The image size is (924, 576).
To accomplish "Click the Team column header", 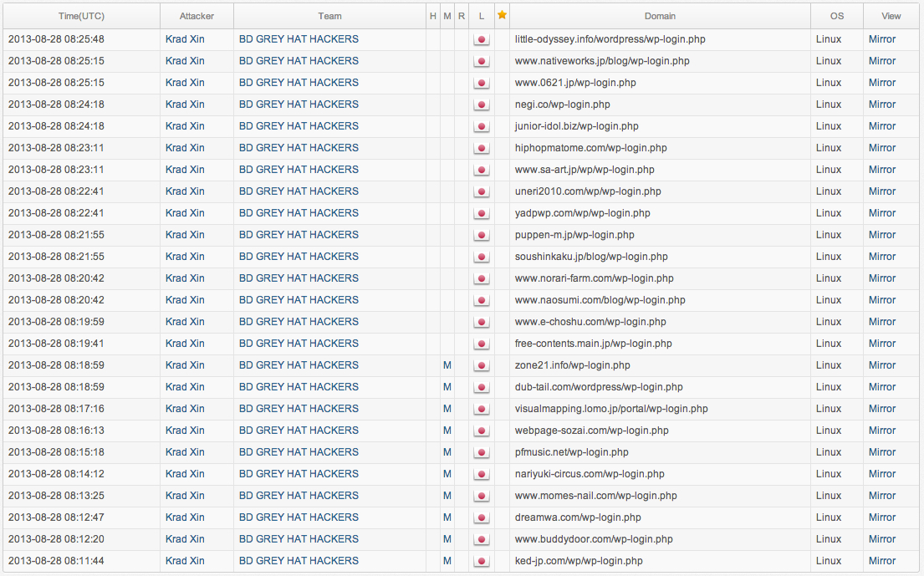I will click(x=329, y=16).
